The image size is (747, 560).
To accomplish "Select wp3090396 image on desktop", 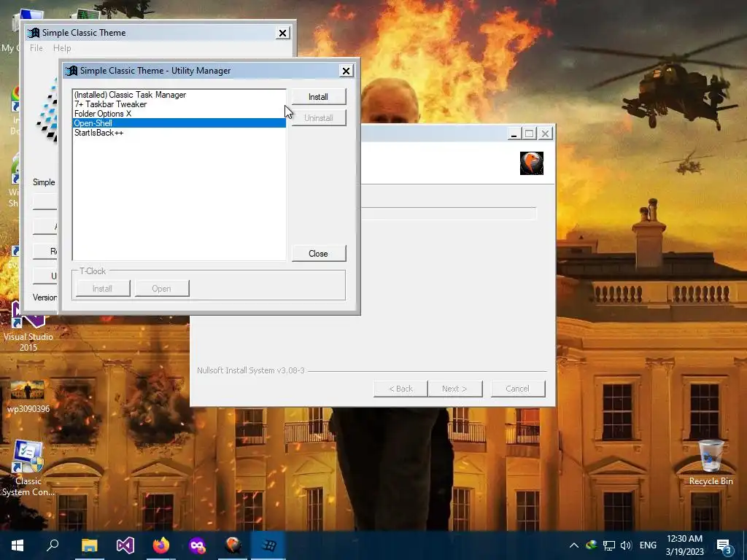I will click(28, 397).
